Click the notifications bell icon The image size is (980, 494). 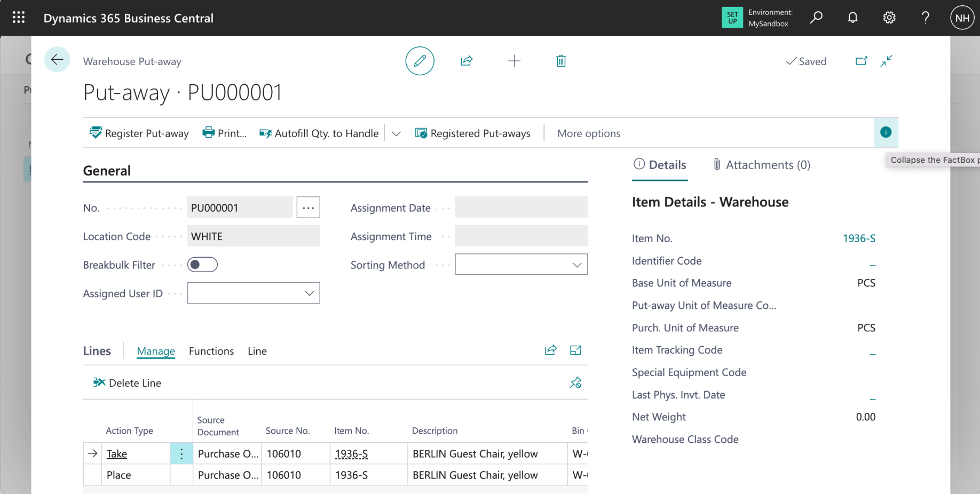pos(852,18)
